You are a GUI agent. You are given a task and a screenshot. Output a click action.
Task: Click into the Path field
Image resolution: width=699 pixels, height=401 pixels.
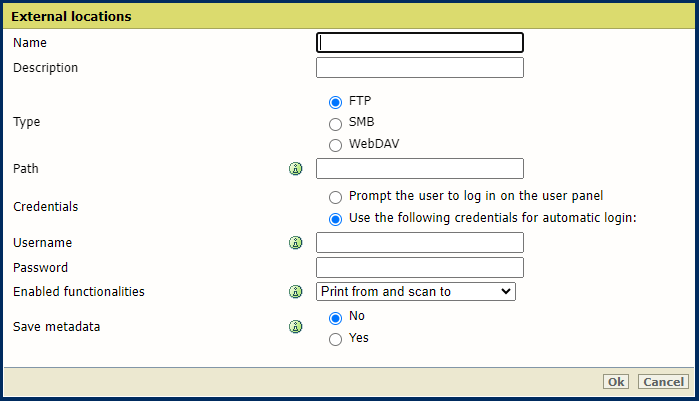point(420,168)
